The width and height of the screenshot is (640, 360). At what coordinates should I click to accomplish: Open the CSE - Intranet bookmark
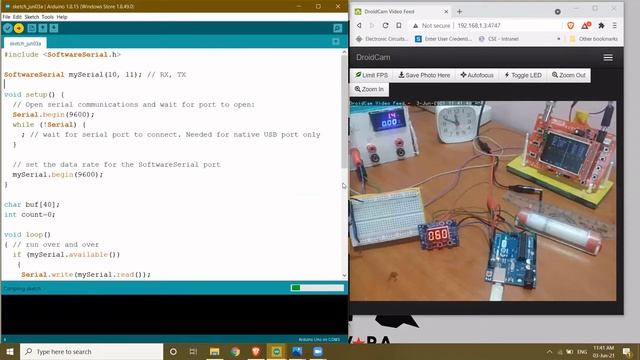coord(498,39)
